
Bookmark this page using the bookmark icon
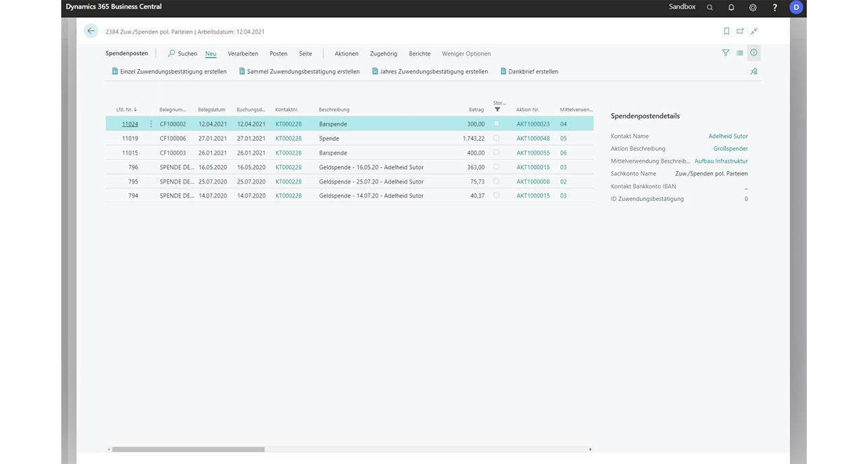coord(725,31)
